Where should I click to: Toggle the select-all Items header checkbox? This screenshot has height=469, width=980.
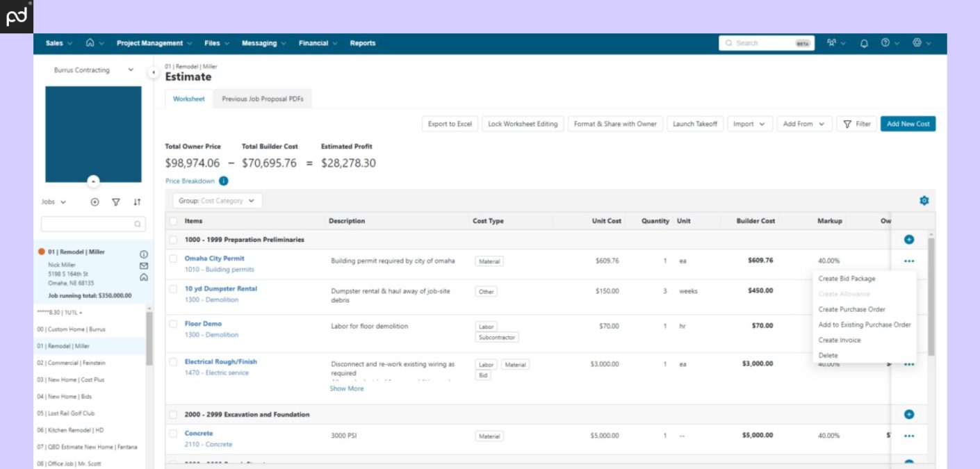click(x=173, y=221)
